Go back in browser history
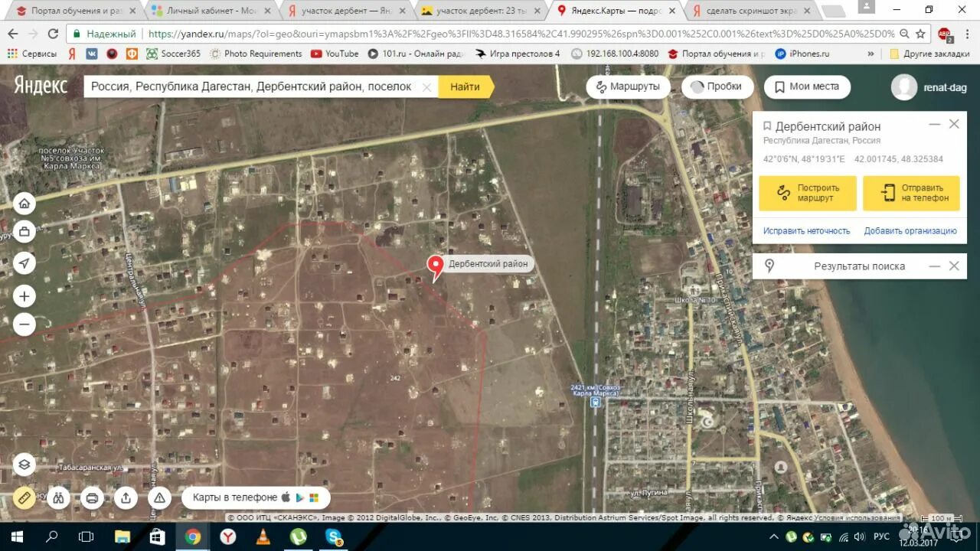980x551 pixels. tap(13, 34)
